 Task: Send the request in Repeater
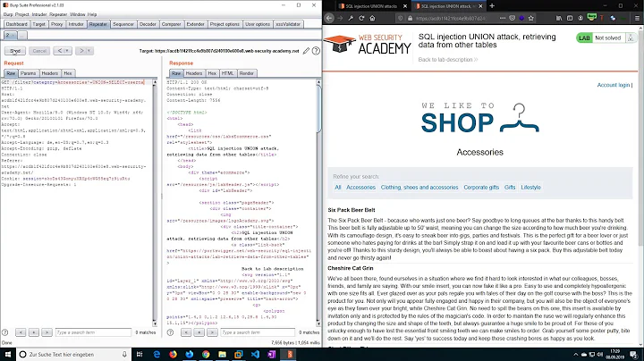(x=15, y=51)
